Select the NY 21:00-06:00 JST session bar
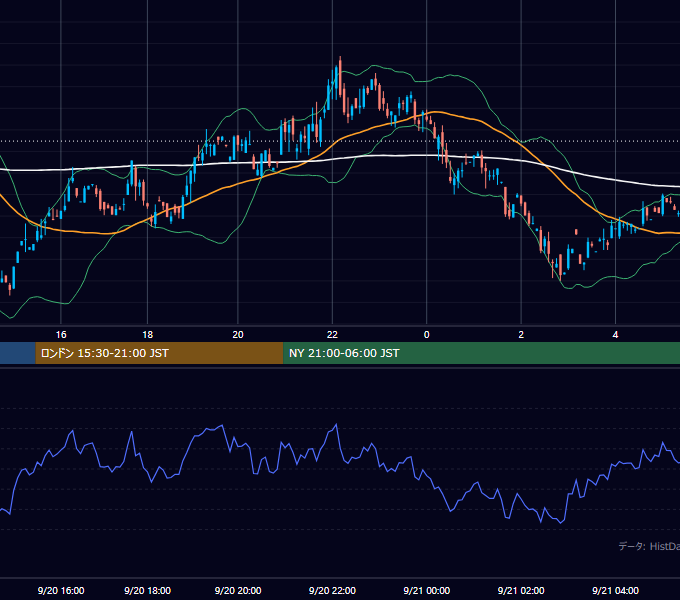680x600 pixels. (481, 353)
